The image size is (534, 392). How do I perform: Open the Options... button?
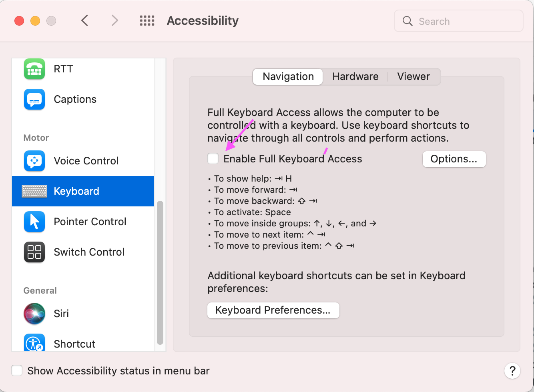click(454, 159)
